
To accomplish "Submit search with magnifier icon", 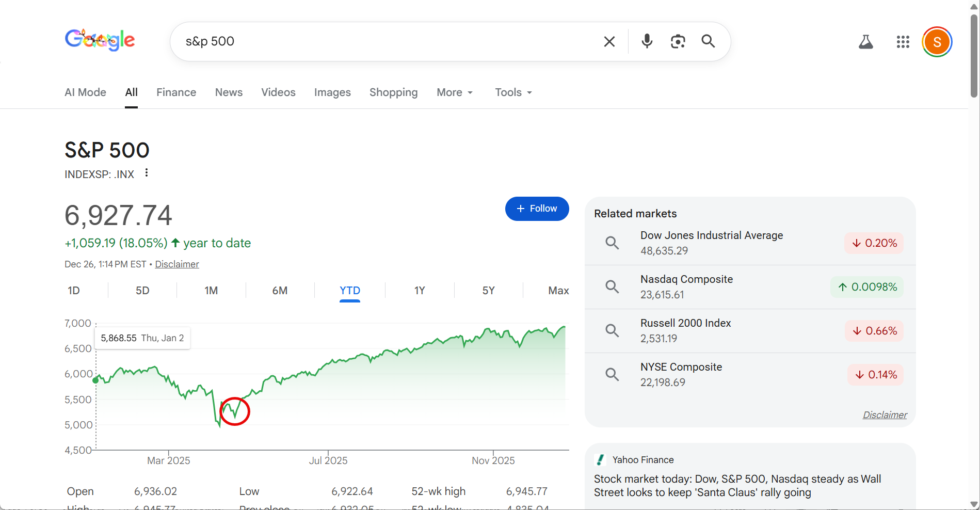I will coord(708,41).
